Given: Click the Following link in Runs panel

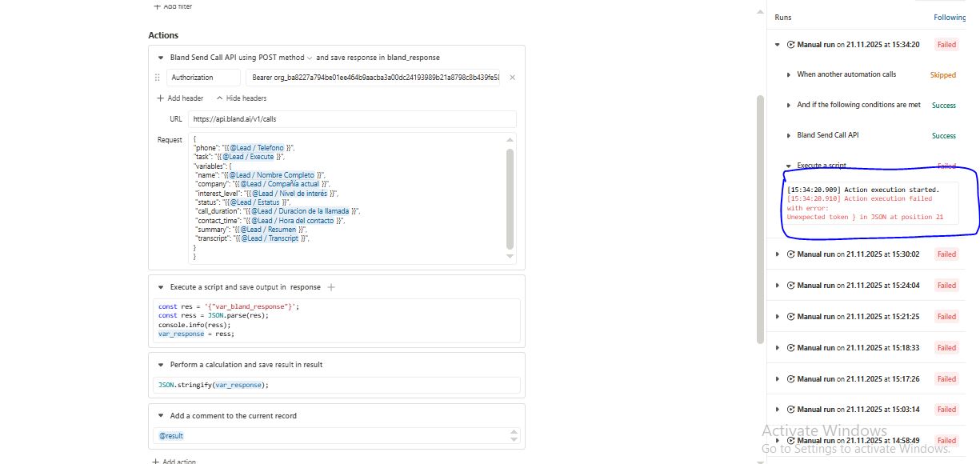Looking at the screenshot, I should click(x=950, y=17).
